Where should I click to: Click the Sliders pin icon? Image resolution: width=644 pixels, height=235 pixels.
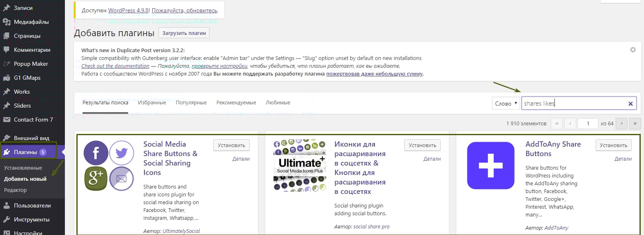7,106
